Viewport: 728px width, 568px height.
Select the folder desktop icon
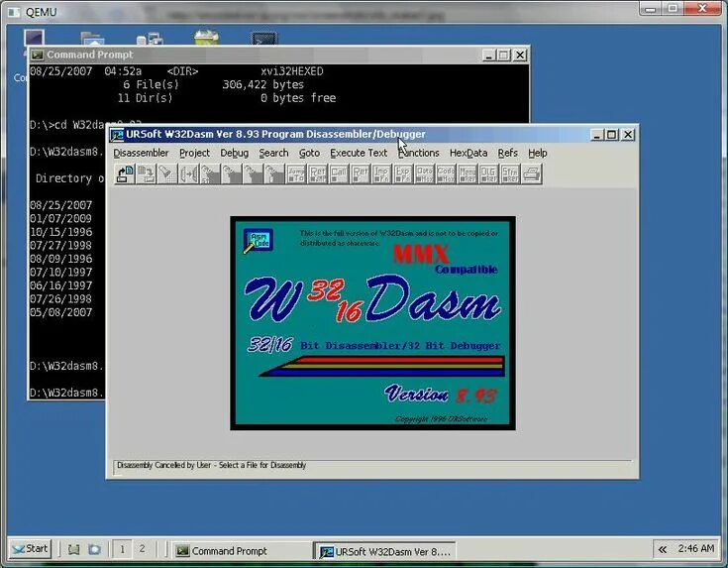pyautogui.click(x=92, y=39)
